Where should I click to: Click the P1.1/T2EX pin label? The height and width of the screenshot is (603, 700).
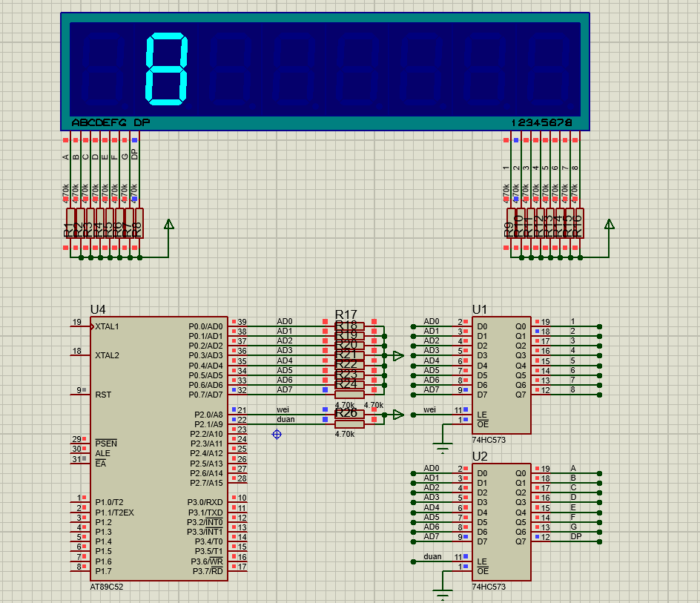click(115, 513)
